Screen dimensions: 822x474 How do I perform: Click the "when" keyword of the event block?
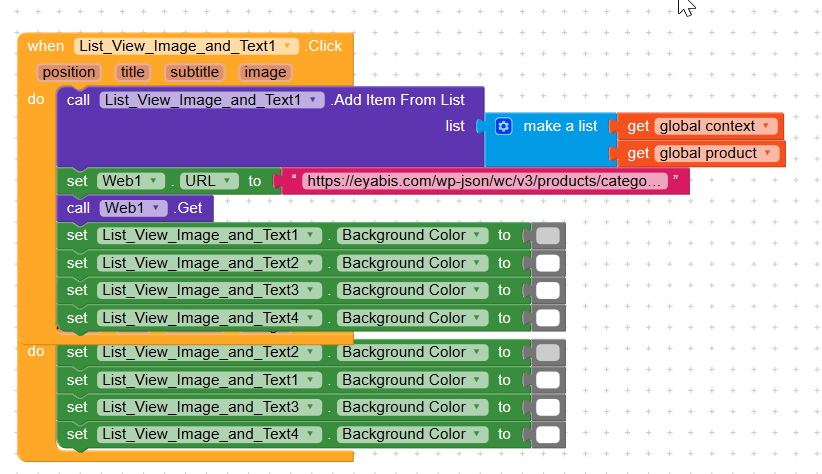pos(46,46)
